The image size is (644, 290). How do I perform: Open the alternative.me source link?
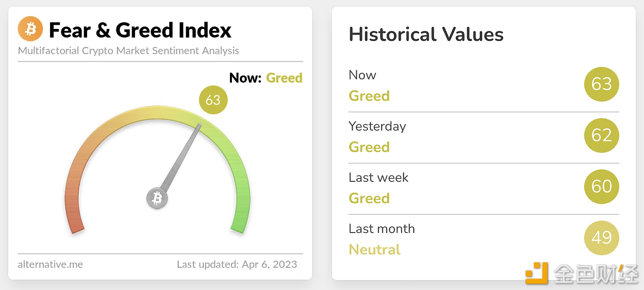50,264
